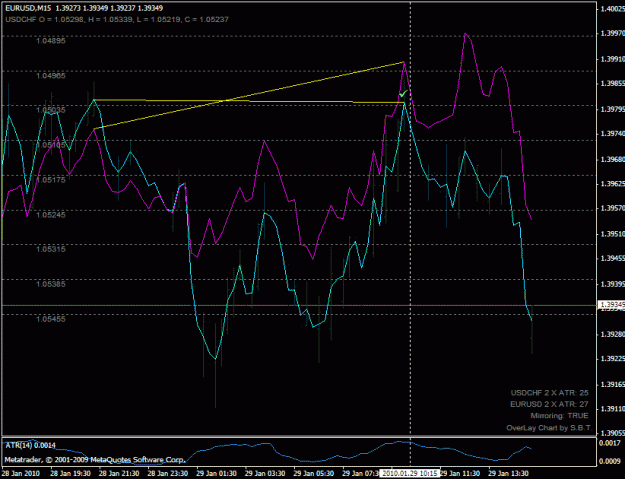625x479 pixels.
Task: Click the 0.0009 ATR scale value
Action: [610, 461]
